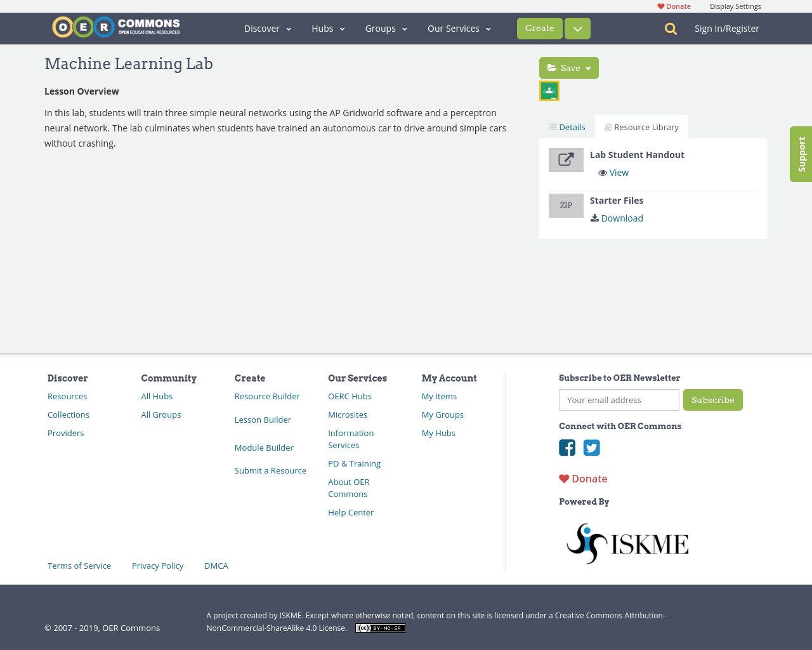
Task: Click the newsletter email address field
Action: [619, 400]
